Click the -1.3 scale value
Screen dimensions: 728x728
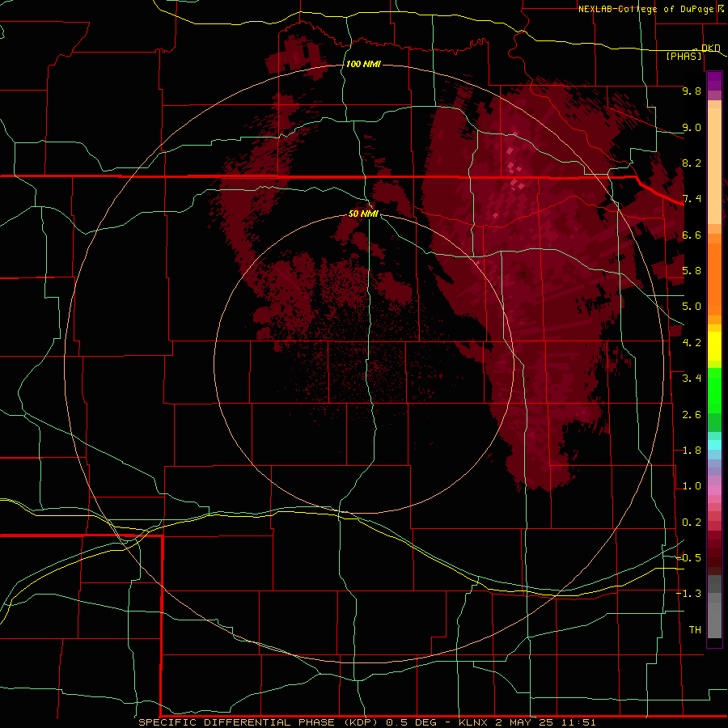[x=689, y=594]
